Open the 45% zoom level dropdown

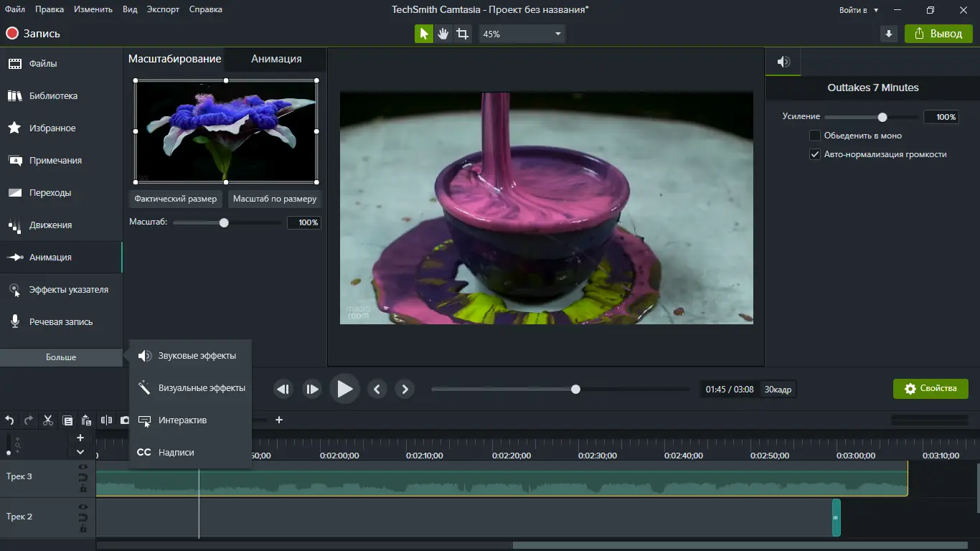point(522,33)
